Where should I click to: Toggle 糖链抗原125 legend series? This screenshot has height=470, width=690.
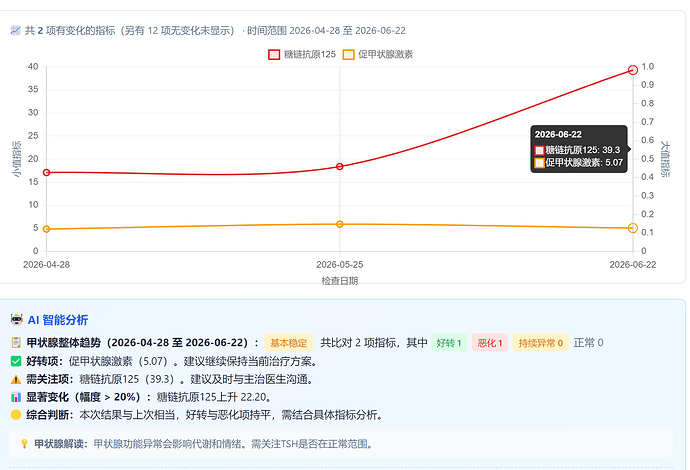click(x=302, y=55)
